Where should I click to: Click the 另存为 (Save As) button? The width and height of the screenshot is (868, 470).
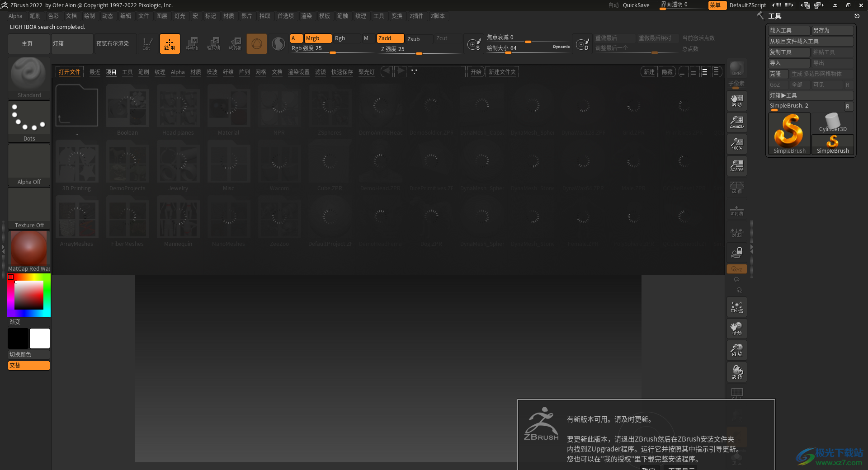tap(832, 30)
